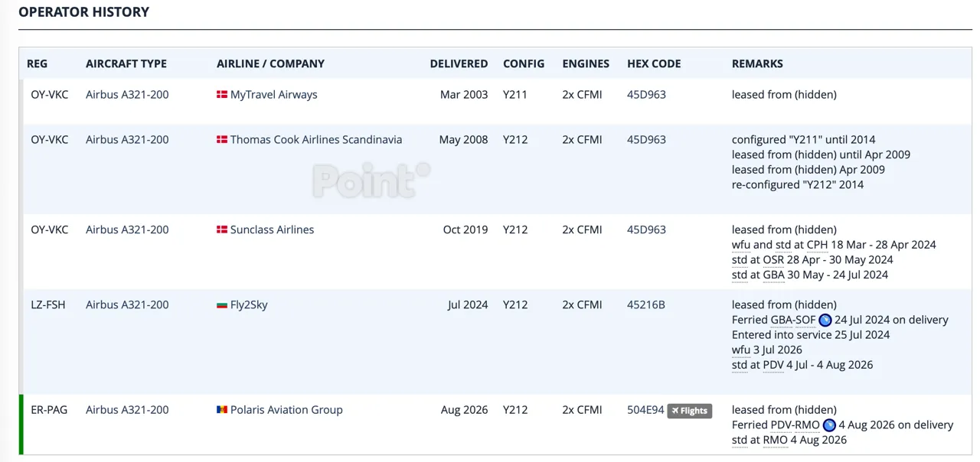Select the AIRCRAFT TYPE column header
The height and width of the screenshot is (462, 980).
(x=126, y=63)
